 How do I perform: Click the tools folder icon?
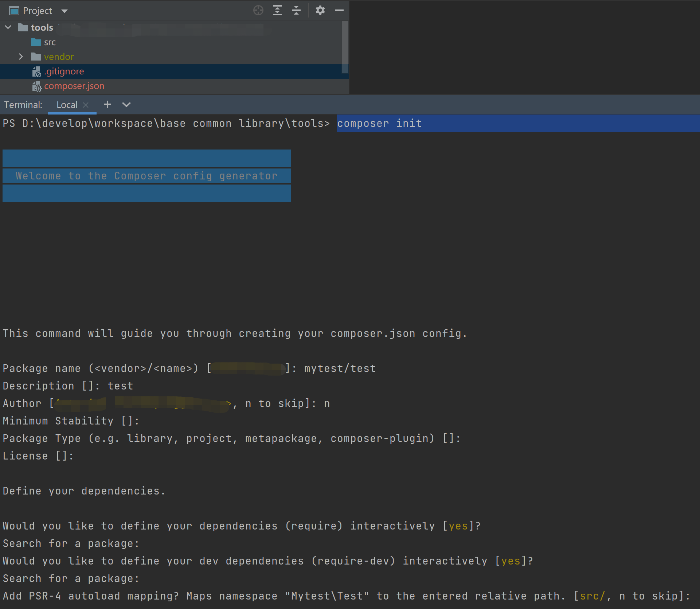pyautogui.click(x=23, y=27)
